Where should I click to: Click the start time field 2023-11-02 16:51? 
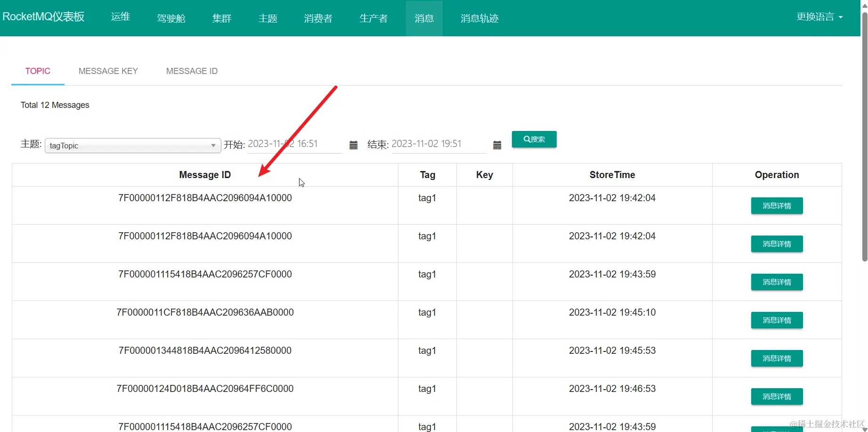pyautogui.click(x=295, y=144)
